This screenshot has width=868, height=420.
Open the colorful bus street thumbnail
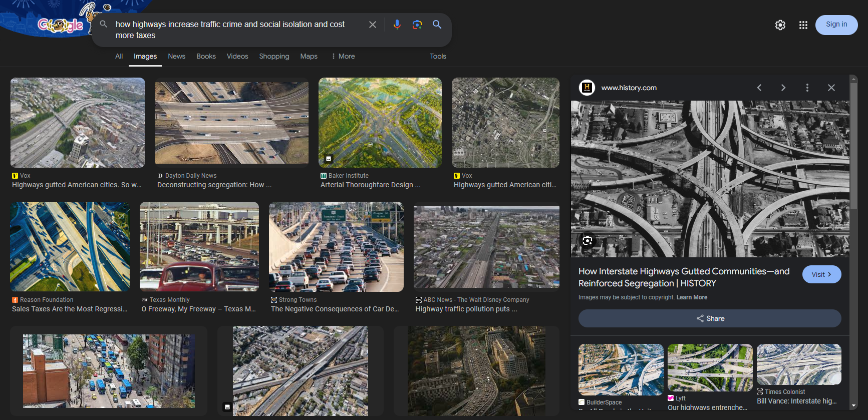[x=109, y=371]
